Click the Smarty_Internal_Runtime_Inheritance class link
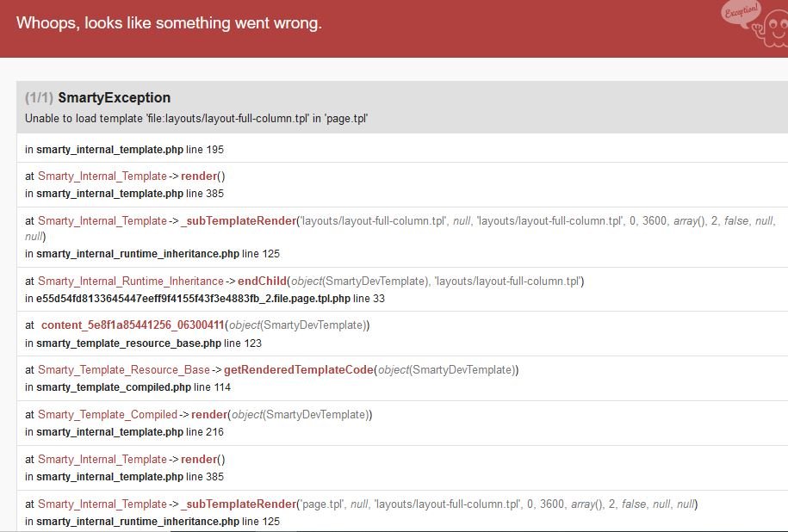Screen dimensions: 788x532 131,281
